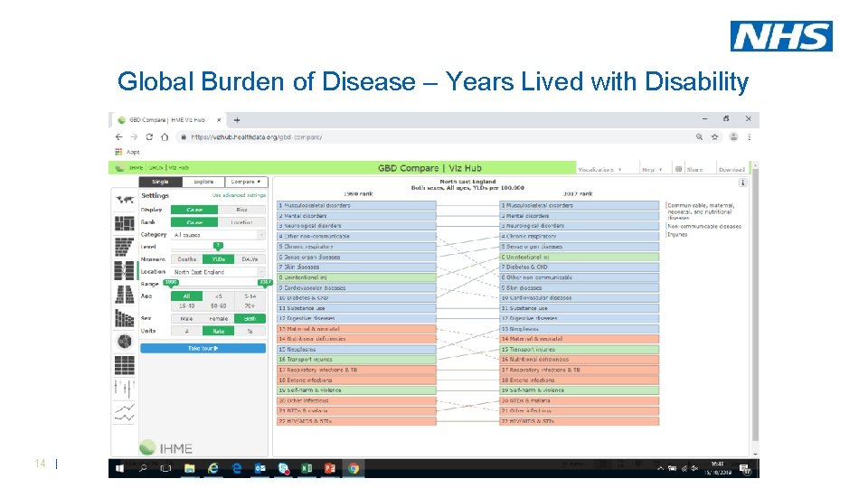Click the info icon above the chart
Viewport: 868px width, 488px height.
click(743, 183)
